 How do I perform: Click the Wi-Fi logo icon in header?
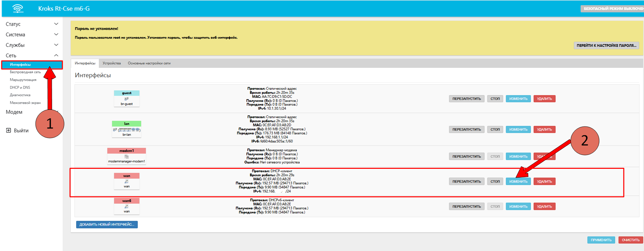tap(18, 8)
